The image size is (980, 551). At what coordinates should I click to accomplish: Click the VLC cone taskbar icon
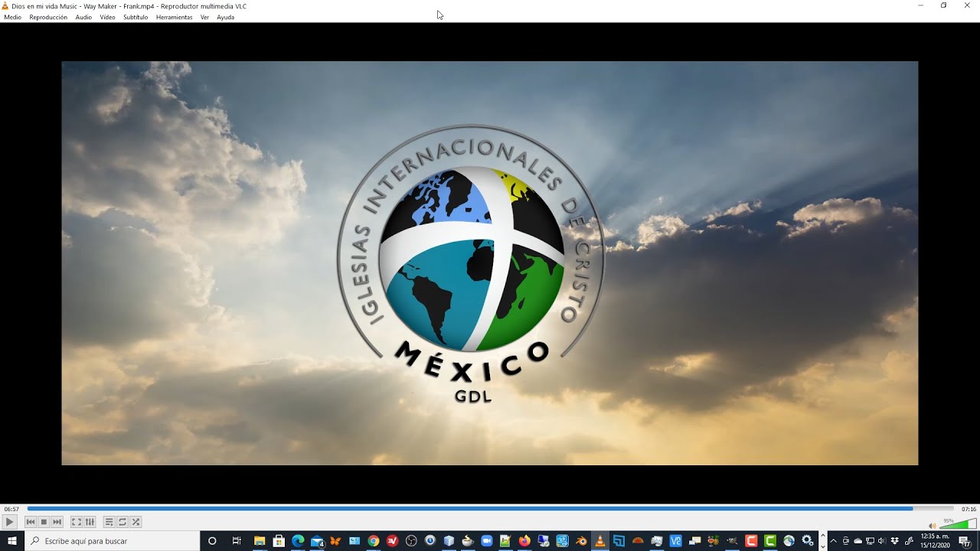tap(599, 541)
